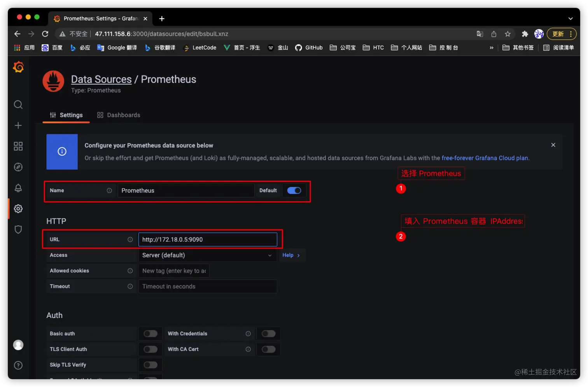Viewport: 588px width, 387px height.
Task: Open the user profile avatar in sidebar
Action: (x=18, y=345)
